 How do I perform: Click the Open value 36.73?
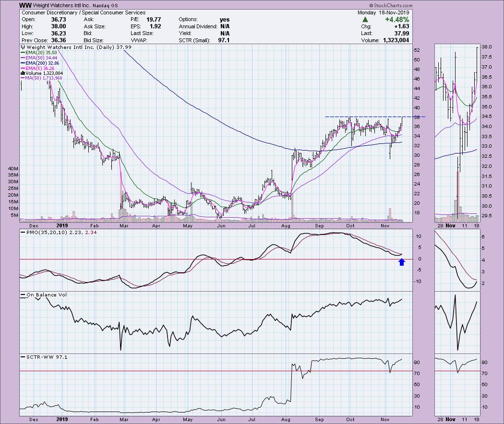(x=59, y=20)
